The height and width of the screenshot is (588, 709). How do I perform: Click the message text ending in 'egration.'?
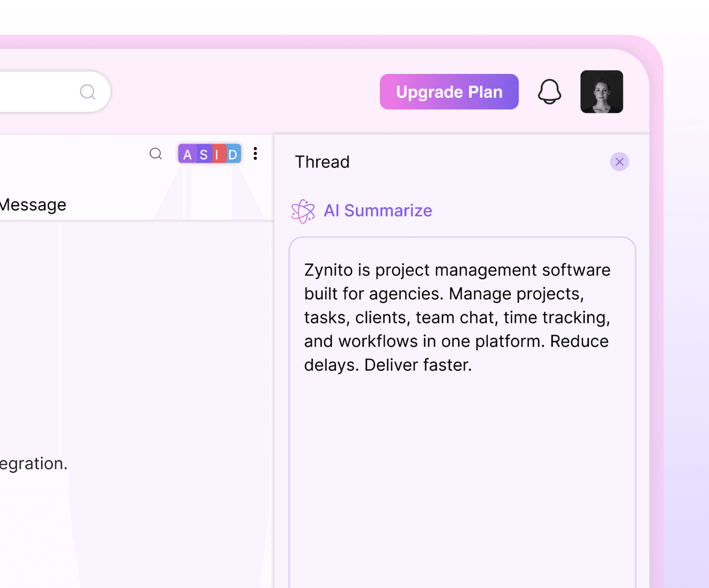(33, 464)
